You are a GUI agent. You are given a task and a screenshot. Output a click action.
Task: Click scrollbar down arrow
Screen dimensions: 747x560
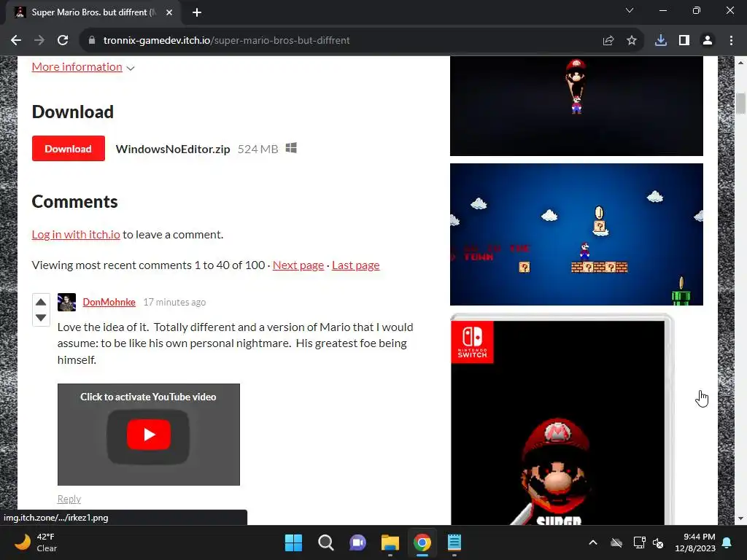click(x=740, y=518)
